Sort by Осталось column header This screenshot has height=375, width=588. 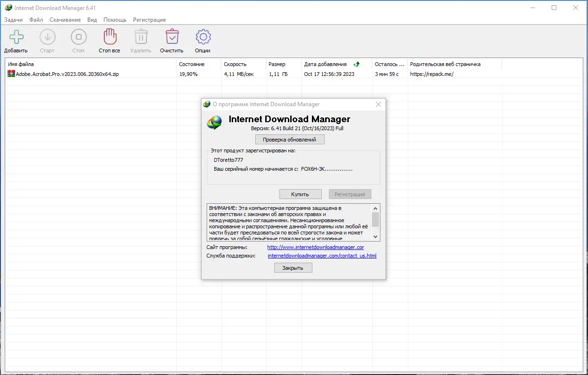(390, 64)
